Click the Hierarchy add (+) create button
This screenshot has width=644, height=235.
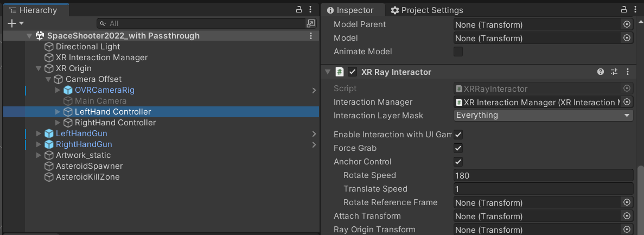tap(12, 23)
